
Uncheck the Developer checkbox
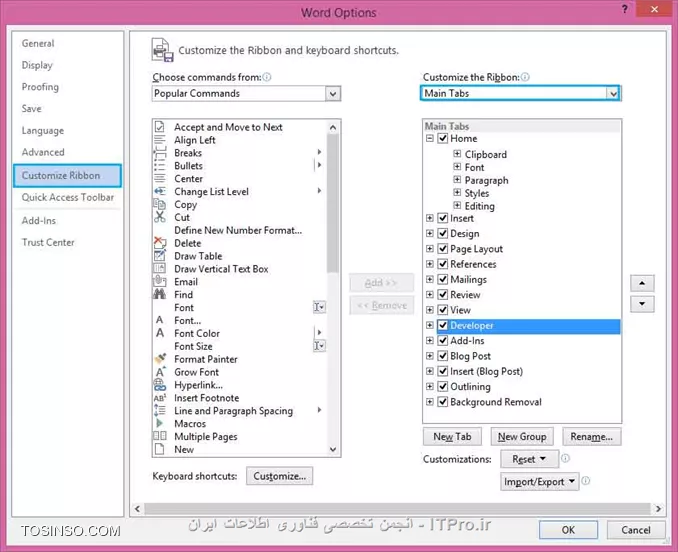tap(442, 325)
